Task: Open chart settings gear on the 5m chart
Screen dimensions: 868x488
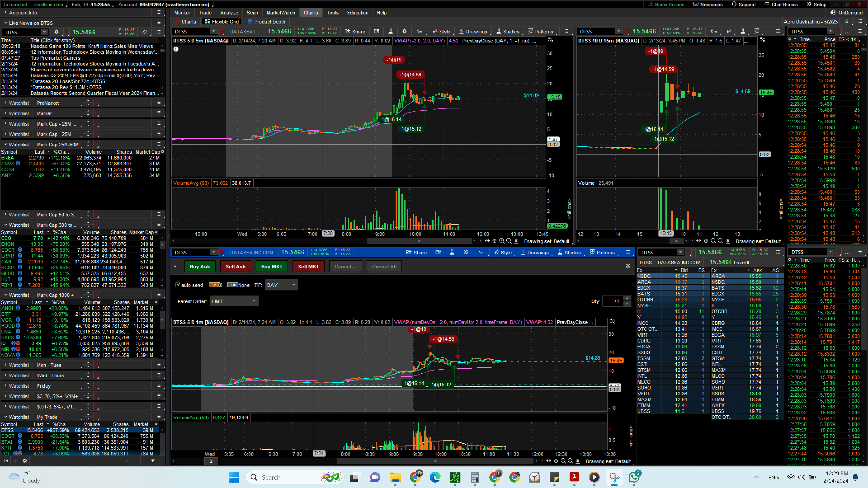Action: coord(404,31)
